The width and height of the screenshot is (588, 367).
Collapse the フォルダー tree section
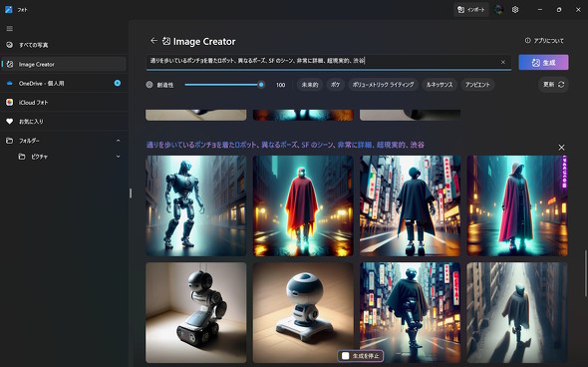pos(119,141)
